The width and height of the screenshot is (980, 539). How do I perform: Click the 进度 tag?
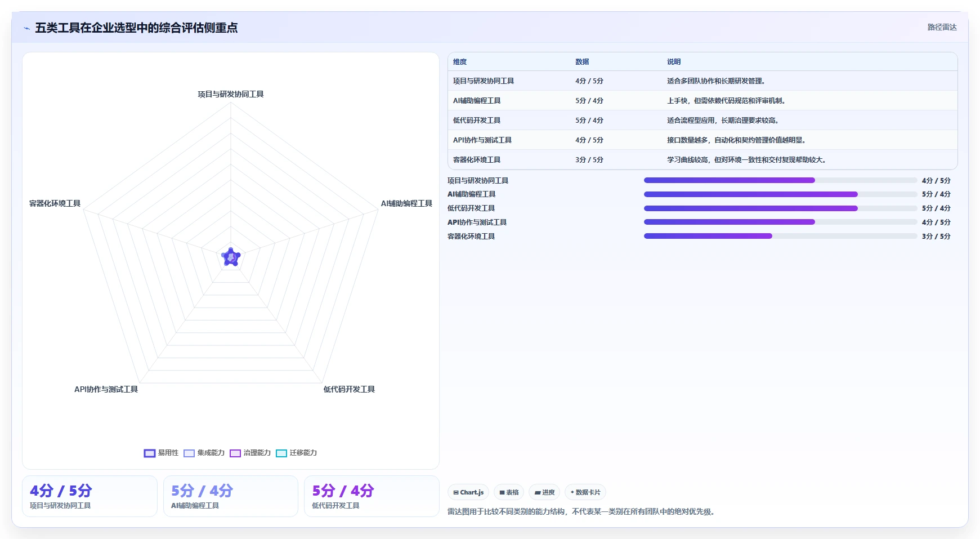(544, 492)
